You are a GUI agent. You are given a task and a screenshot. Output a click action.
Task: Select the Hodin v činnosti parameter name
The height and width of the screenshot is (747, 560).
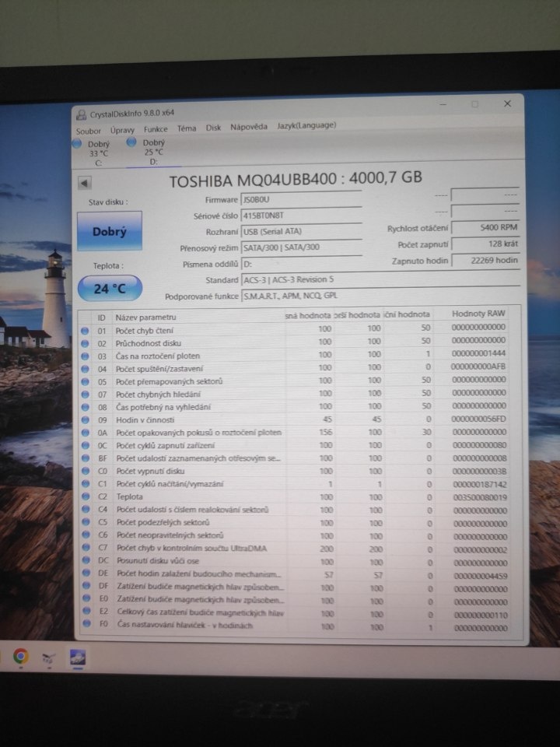coord(145,419)
